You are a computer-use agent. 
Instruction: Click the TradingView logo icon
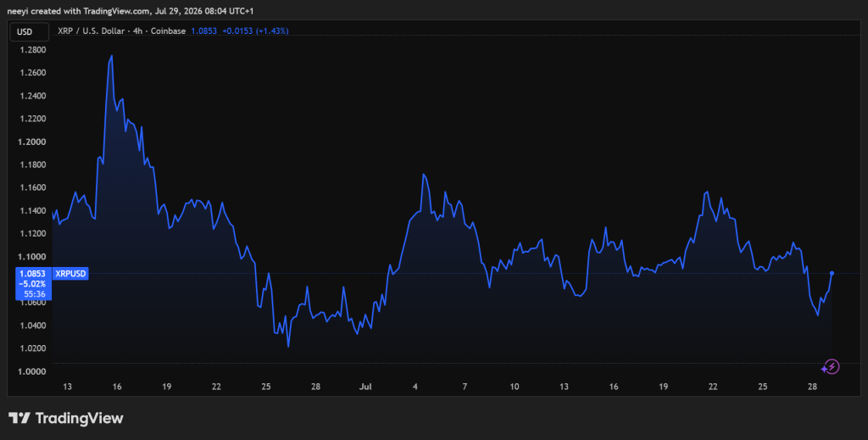click(x=19, y=418)
